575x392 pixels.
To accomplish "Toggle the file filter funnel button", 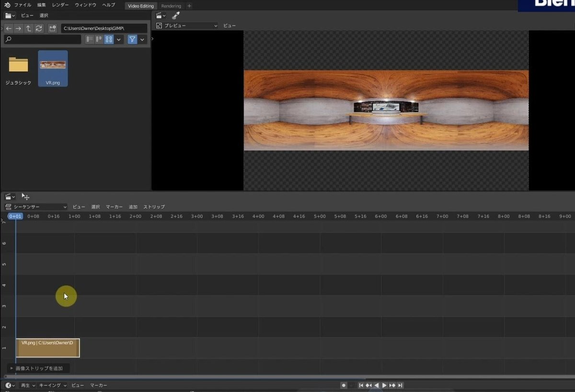I will click(x=132, y=39).
